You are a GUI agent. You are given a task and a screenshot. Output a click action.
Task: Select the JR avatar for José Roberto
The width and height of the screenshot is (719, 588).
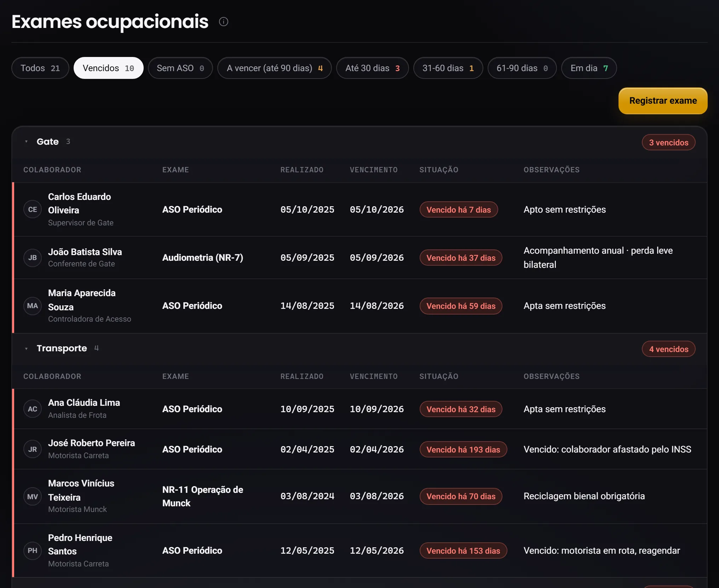(x=33, y=449)
